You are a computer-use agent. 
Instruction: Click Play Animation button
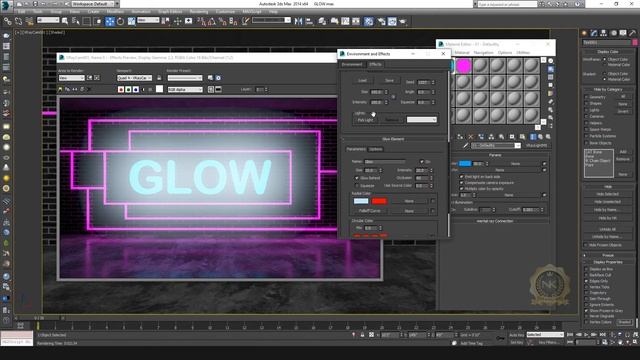586,335
